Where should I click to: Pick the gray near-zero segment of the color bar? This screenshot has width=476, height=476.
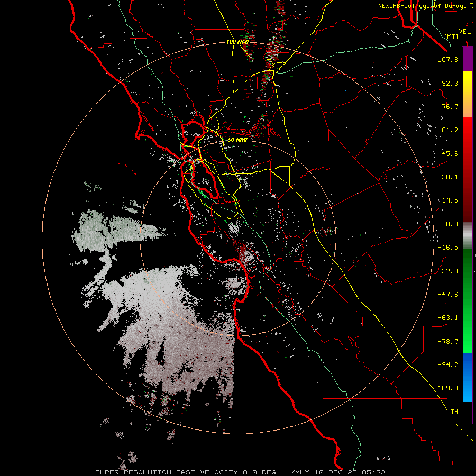[467, 235]
